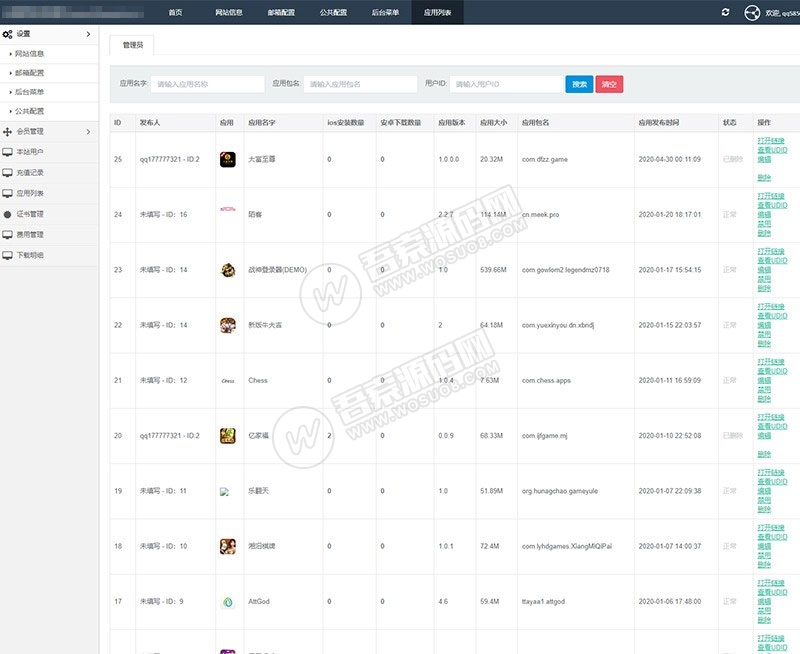Click 查看UDID for row 22 新版牛大亨
The width and height of the screenshot is (800, 654).
tap(772, 316)
